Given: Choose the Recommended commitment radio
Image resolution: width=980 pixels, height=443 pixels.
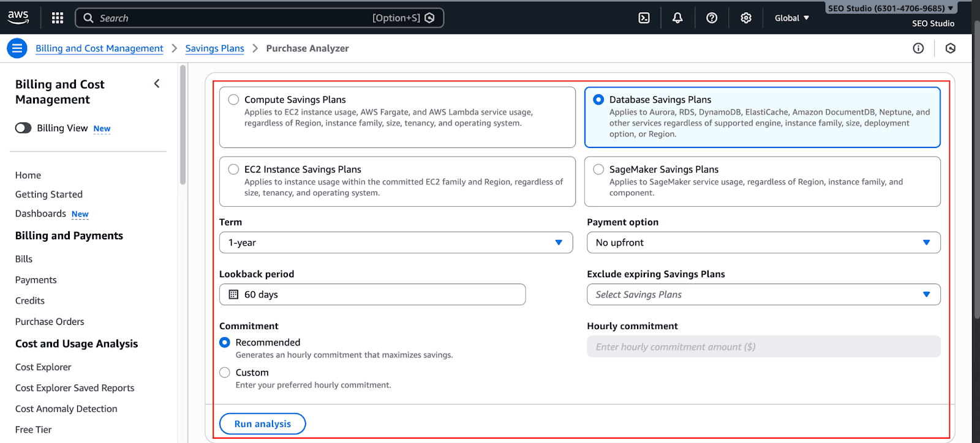Looking at the screenshot, I should (225, 342).
